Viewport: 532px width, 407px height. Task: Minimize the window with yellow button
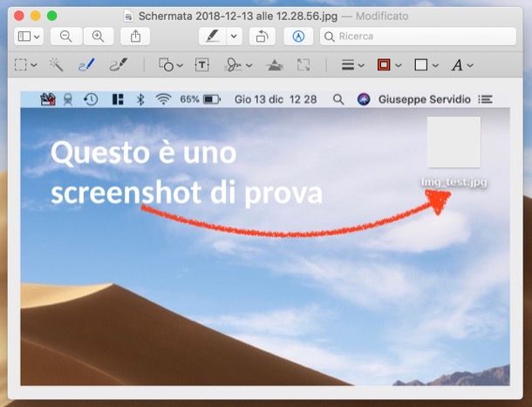pos(36,16)
